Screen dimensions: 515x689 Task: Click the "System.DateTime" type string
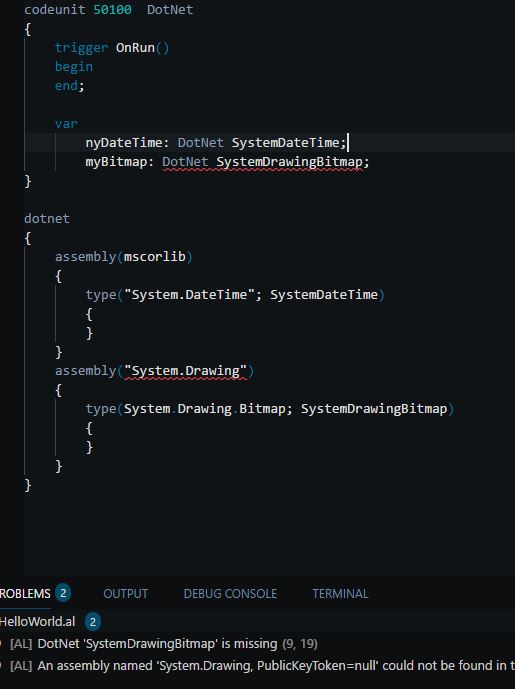pyautogui.click(x=189, y=294)
